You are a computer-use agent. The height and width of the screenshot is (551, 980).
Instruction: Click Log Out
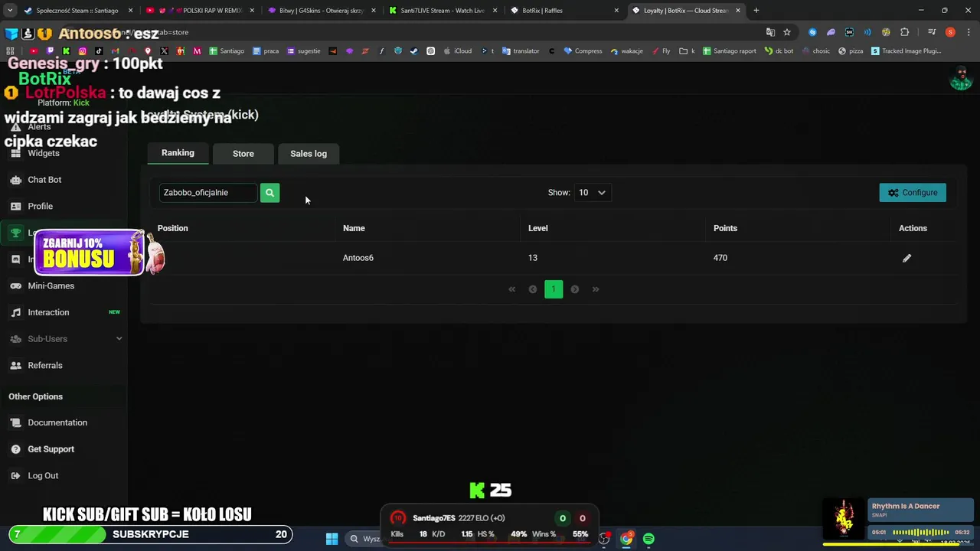(43, 475)
